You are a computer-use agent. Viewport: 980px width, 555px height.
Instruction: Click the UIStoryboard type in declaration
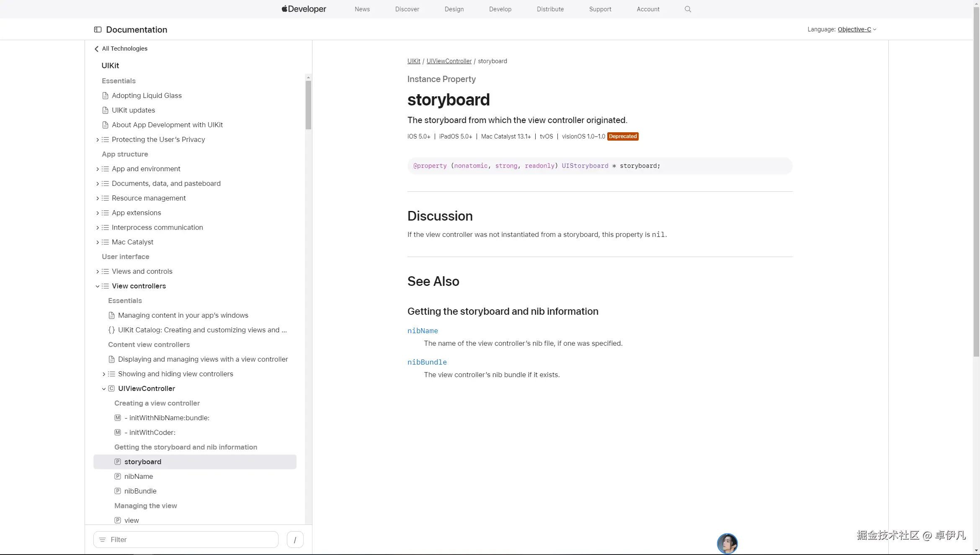[x=585, y=166]
